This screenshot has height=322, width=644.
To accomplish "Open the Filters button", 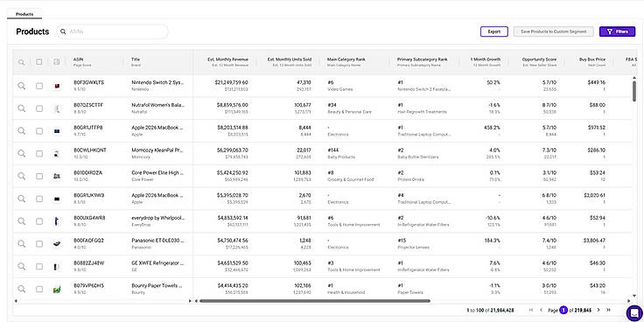I will pyautogui.click(x=617, y=31).
